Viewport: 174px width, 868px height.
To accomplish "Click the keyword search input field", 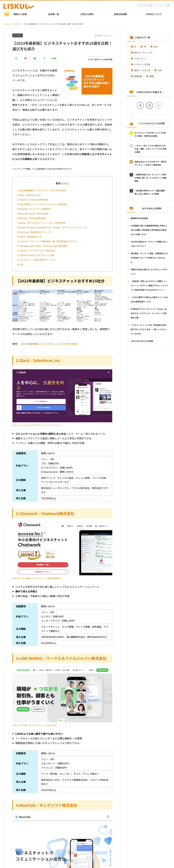I will tap(151, 5).
